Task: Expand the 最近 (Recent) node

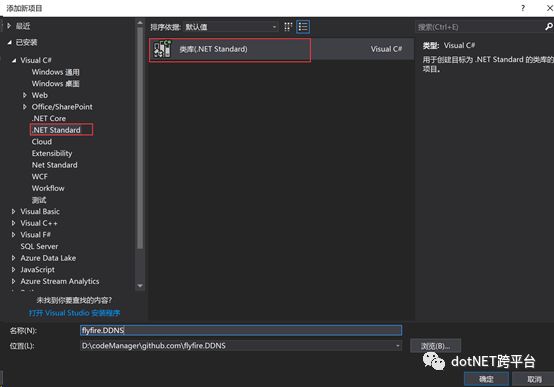Action: tap(9, 26)
